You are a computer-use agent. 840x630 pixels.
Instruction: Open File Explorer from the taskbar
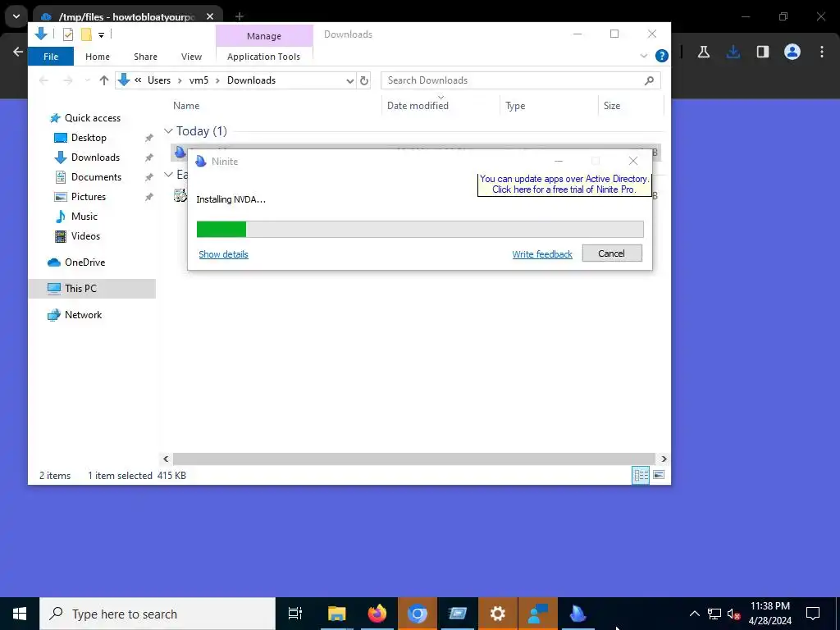pyautogui.click(x=337, y=614)
